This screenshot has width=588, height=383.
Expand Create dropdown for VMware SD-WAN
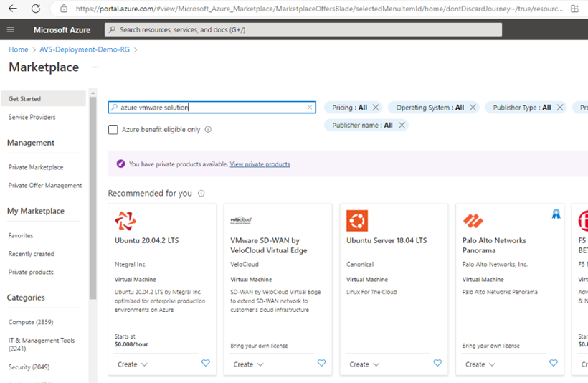click(x=249, y=364)
